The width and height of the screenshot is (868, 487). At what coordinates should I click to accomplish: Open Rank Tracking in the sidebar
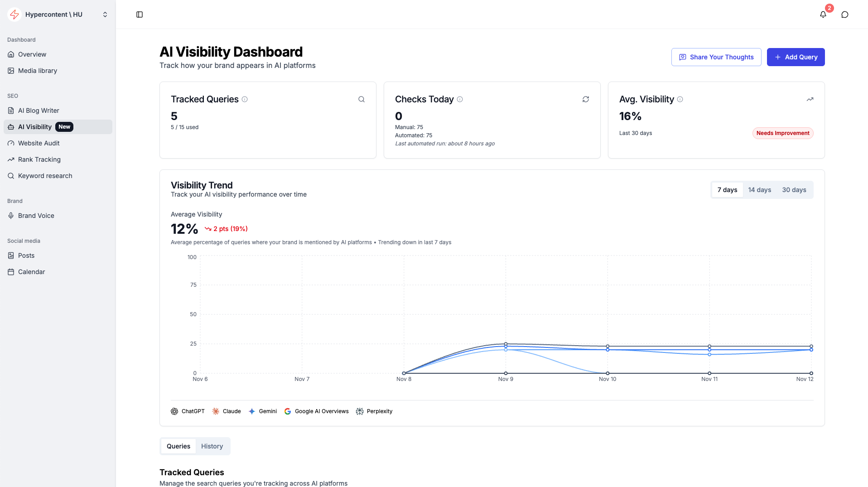[x=39, y=159]
